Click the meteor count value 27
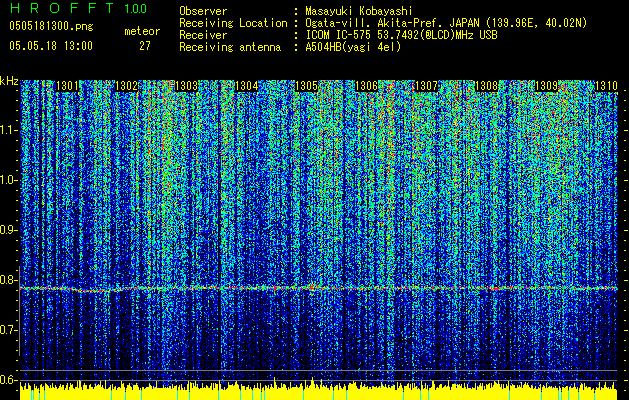 click(x=145, y=45)
